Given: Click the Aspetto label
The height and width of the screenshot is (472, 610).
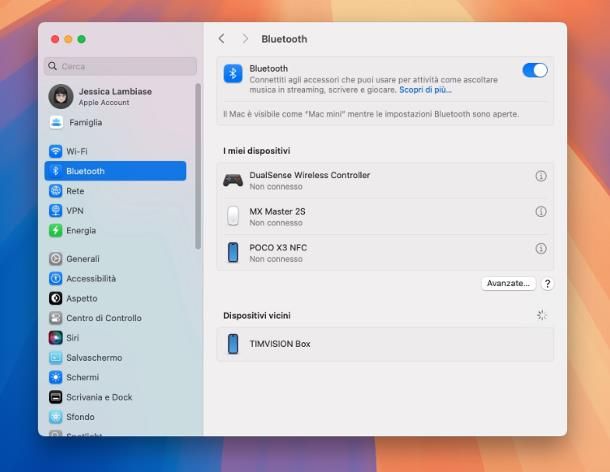Looking at the screenshot, I should pos(82,298).
